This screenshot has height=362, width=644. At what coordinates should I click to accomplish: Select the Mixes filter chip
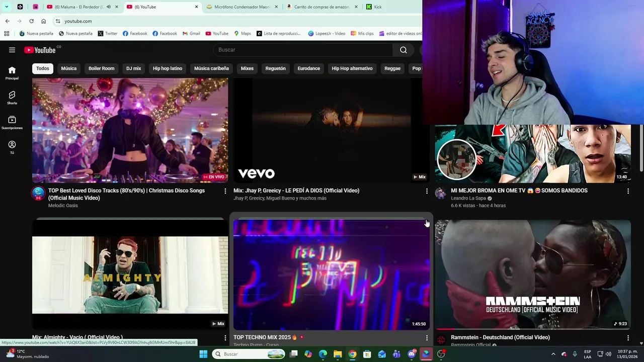click(247, 68)
